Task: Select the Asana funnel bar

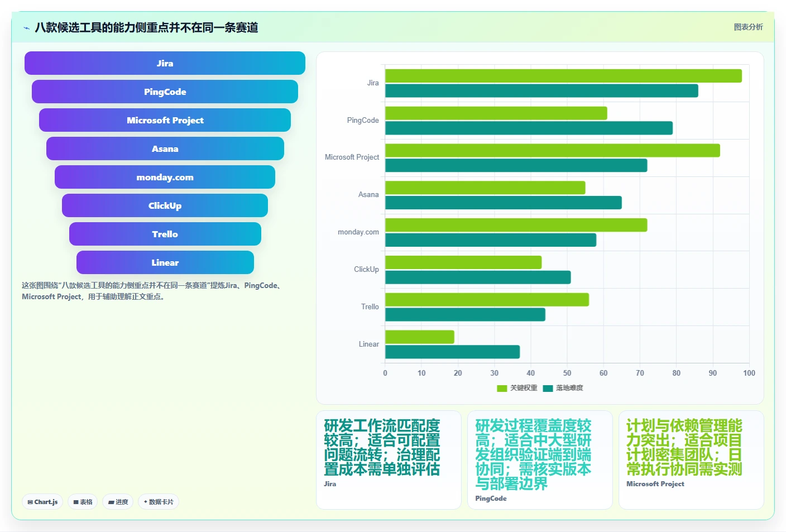Action: coord(165,148)
